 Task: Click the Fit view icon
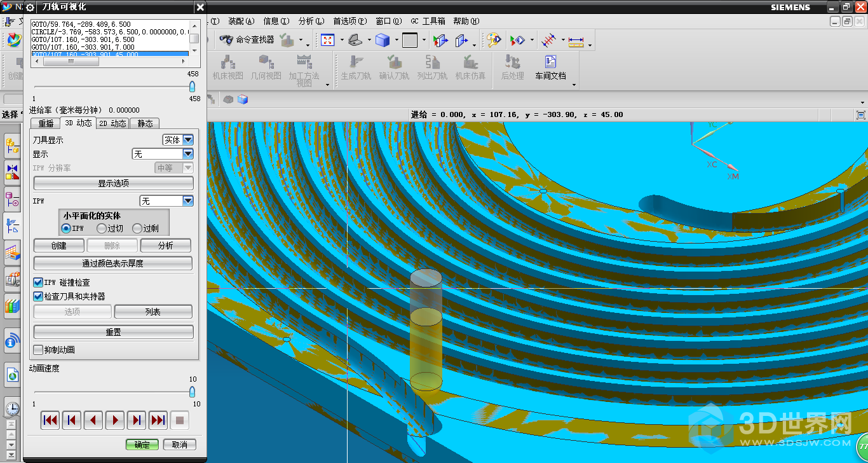[327, 40]
